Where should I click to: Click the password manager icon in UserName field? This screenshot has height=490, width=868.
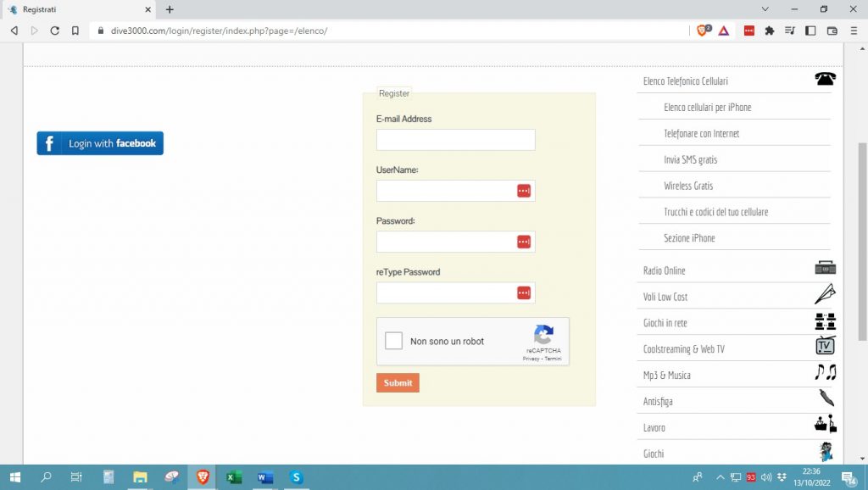click(524, 191)
